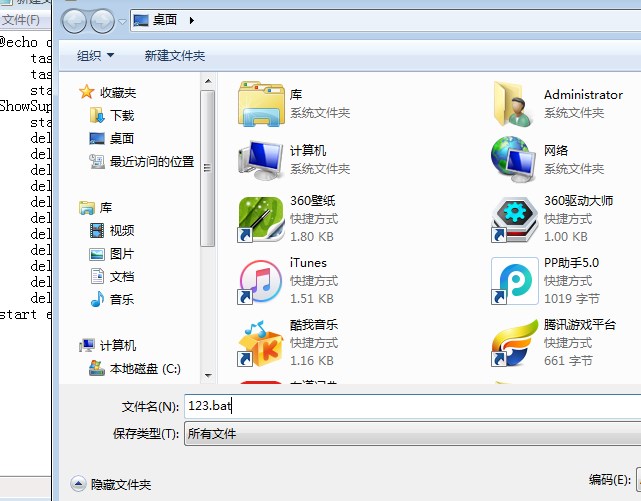Viewport: 641px width, 501px height.
Task: Select the 计算机 icon in file list
Action: point(261,160)
